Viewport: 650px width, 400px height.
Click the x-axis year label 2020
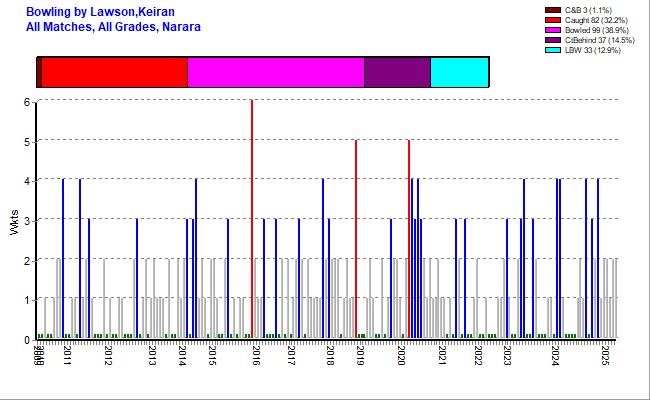400,355
